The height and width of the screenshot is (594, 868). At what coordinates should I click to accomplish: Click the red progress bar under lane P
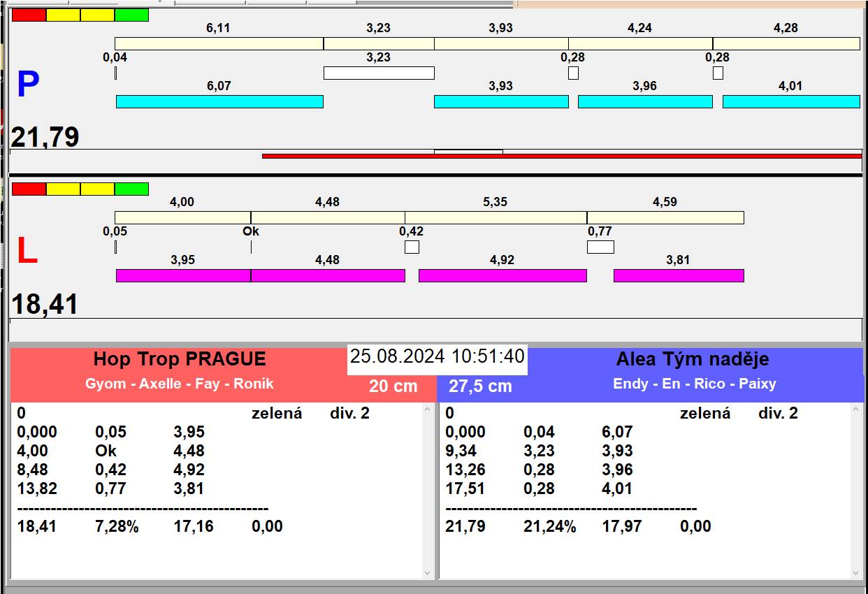coord(562,156)
